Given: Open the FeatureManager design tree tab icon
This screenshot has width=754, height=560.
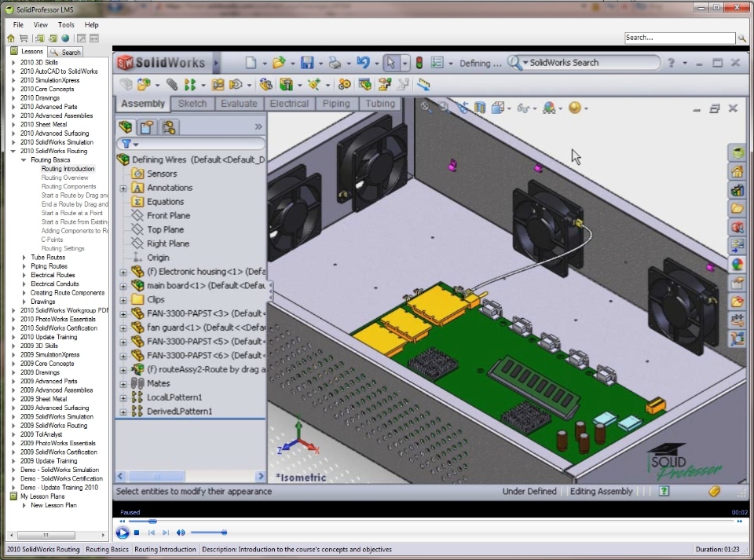Looking at the screenshot, I should (126, 127).
